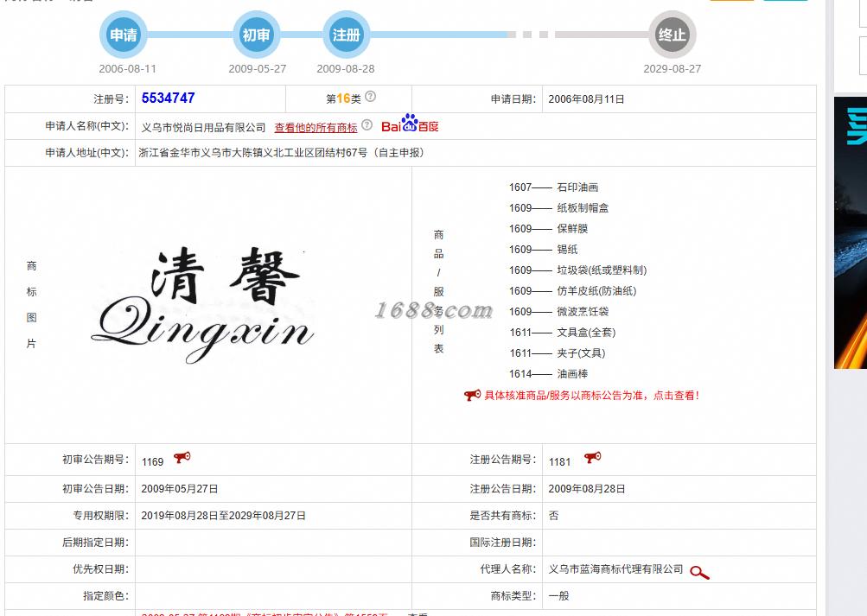Click megaphone icon beside 初审公告期号 1169
This screenshot has height=616, width=867.
pyautogui.click(x=182, y=457)
